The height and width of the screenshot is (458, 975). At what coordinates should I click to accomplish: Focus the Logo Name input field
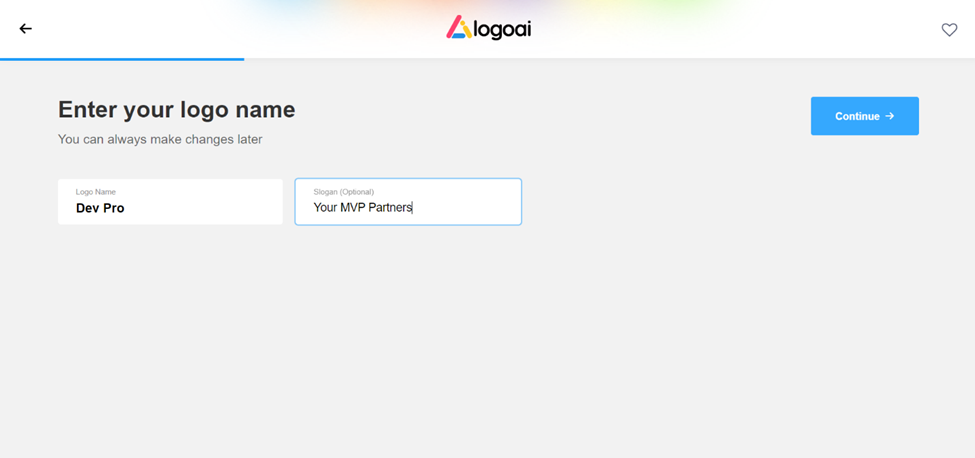170,202
